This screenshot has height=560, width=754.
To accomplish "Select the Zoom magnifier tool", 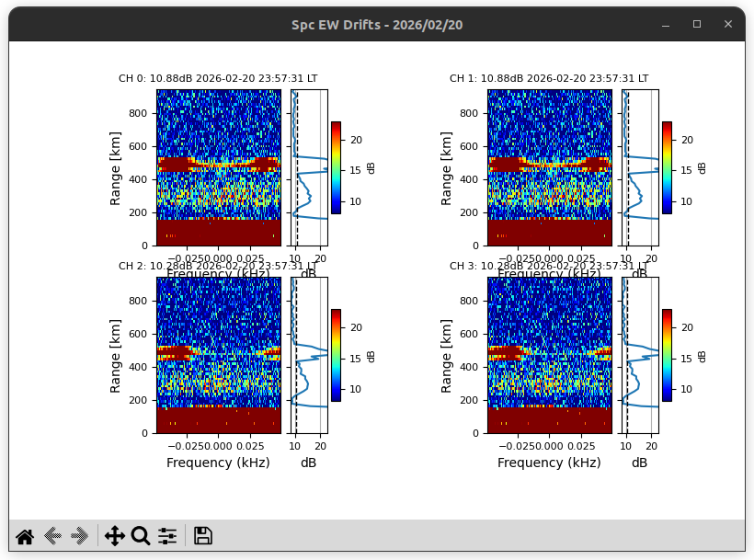I will pos(141,536).
